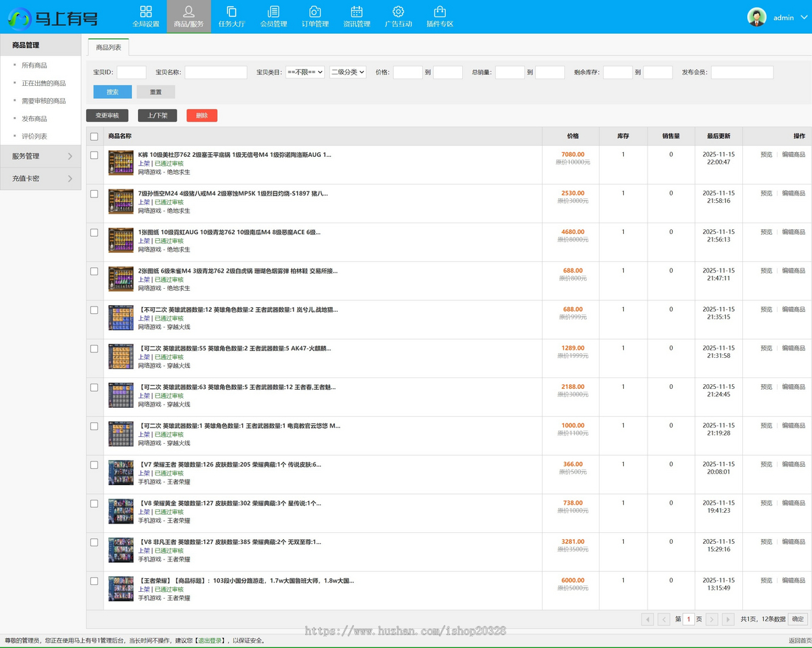Check the 【V8 荣耀黄金 row checkbox

pyautogui.click(x=94, y=503)
